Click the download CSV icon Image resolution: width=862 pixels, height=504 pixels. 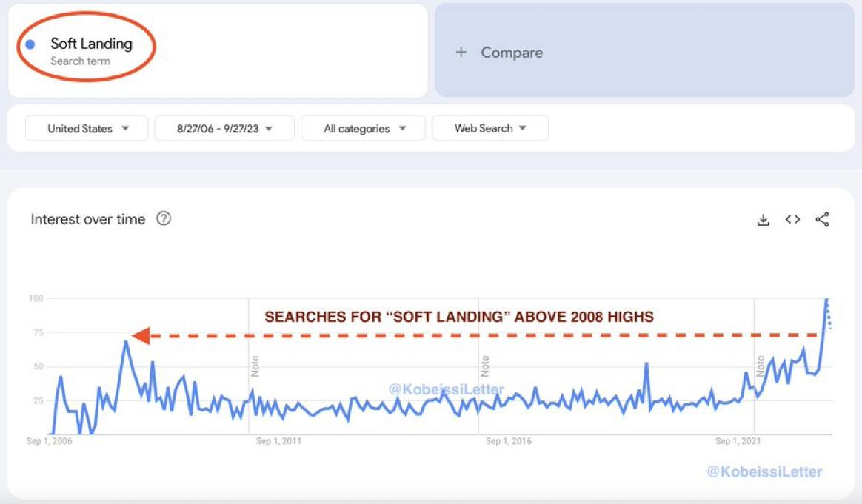[x=764, y=220]
